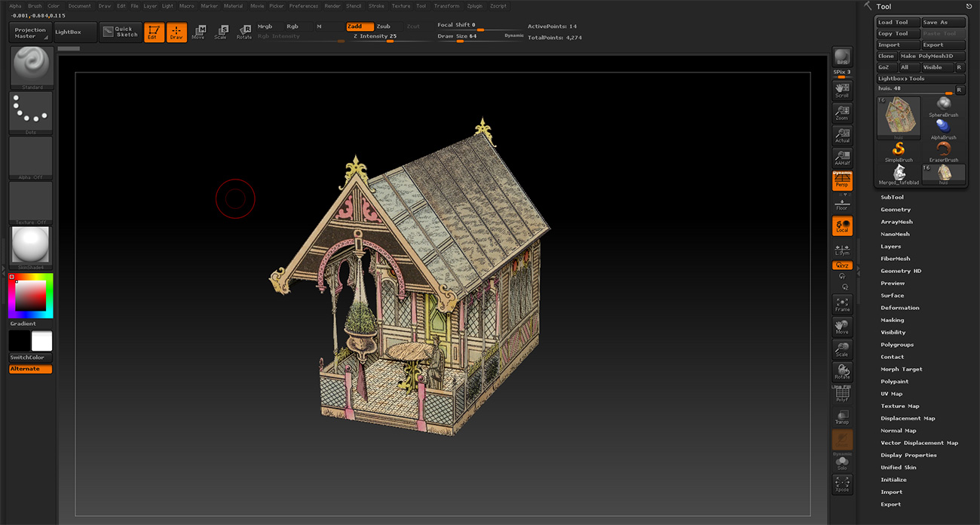Toggle L.Sym local symmetry

click(842, 250)
